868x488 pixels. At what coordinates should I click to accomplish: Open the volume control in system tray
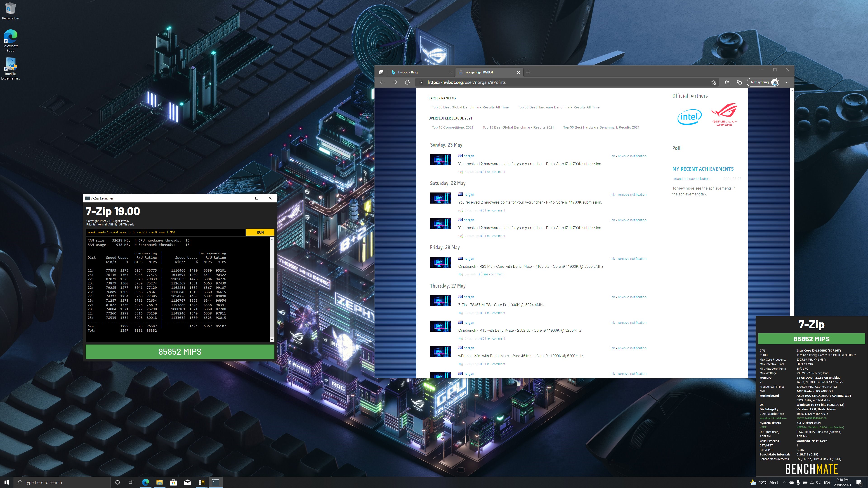(818, 482)
